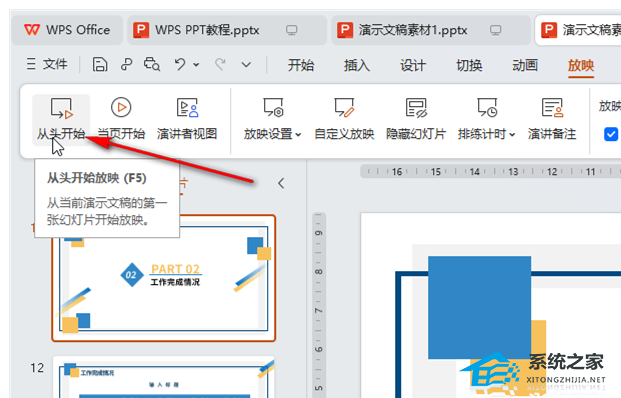
Task: Redo the last action
Action: (220, 64)
